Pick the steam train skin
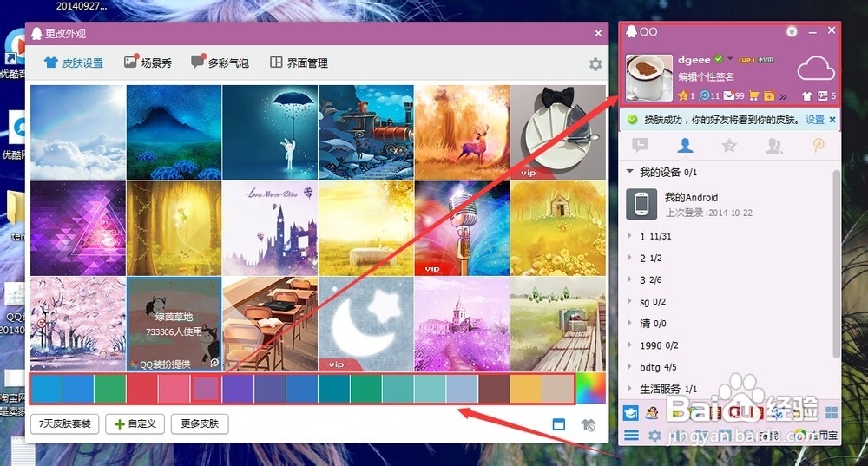868x466 pixels. coord(366,132)
